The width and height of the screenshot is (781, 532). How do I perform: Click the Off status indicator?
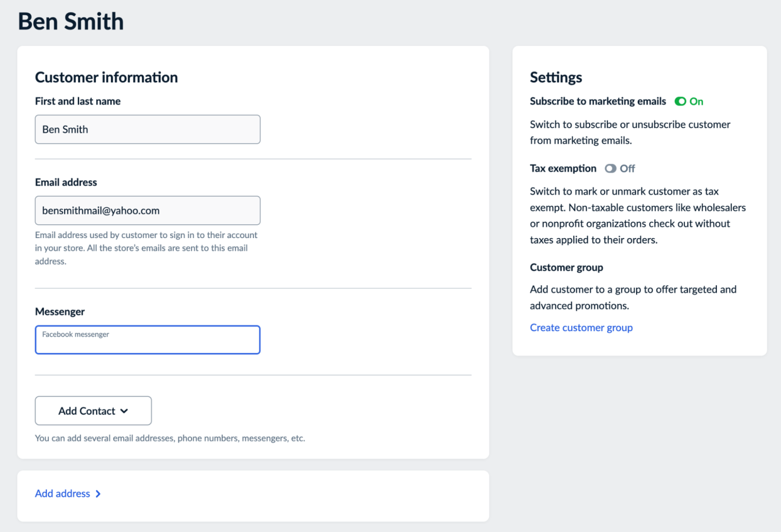coord(627,168)
